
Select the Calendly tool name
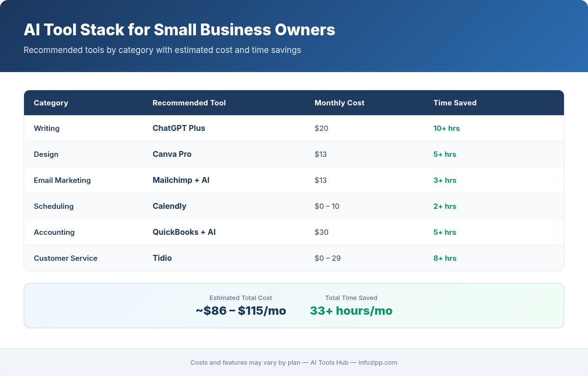(170, 206)
